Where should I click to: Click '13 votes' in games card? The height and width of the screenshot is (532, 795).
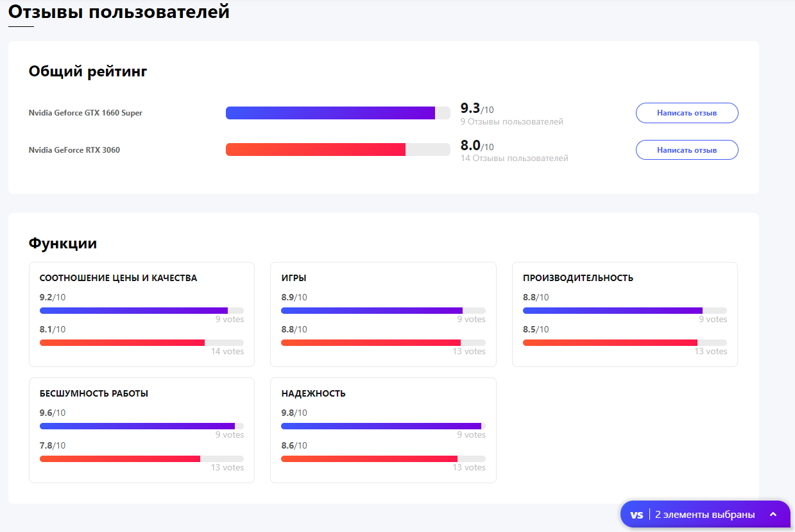pos(469,351)
